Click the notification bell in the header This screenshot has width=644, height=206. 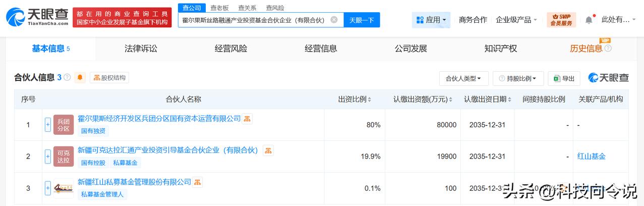pyautogui.click(x=589, y=20)
